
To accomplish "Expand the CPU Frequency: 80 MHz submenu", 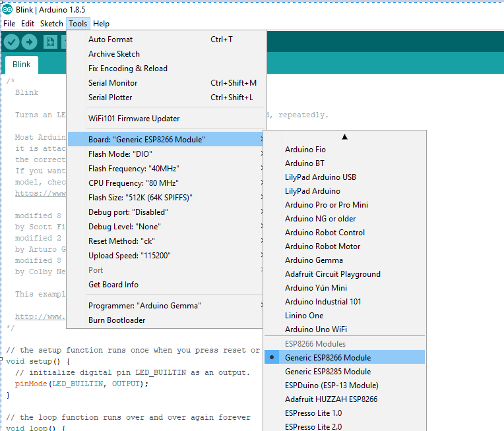I will tap(166, 183).
